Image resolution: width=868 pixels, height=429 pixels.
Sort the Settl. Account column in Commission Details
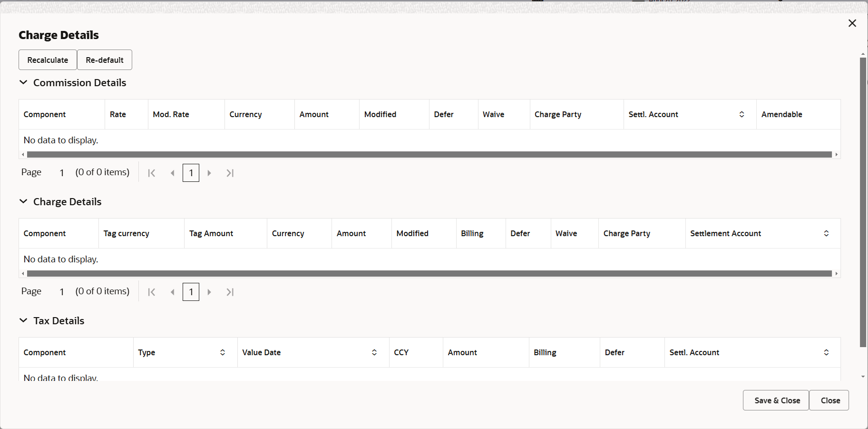pos(741,114)
